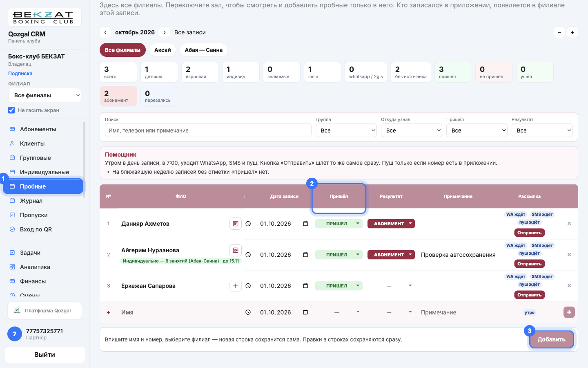Click the Примечание field in new row
Screen dimensions: 588x368
pyautogui.click(x=458, y=312)
